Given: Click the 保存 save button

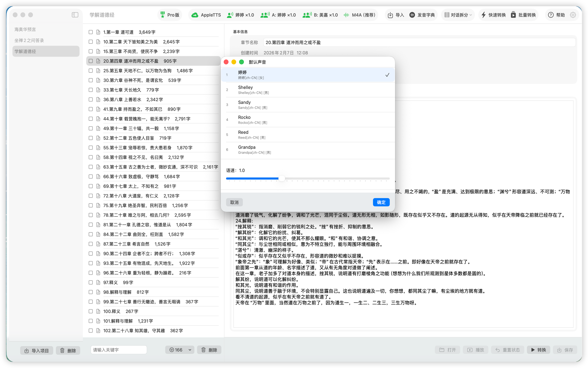Looking at the screenshot, I should point(565,350).
